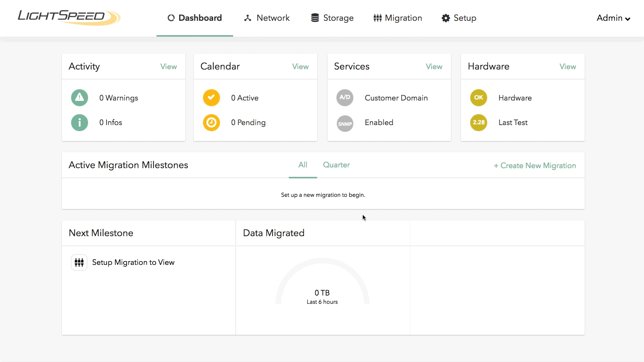The height and width of the screenshot is (362, 644).
Task: Click the green info icon
Action: 79,122
